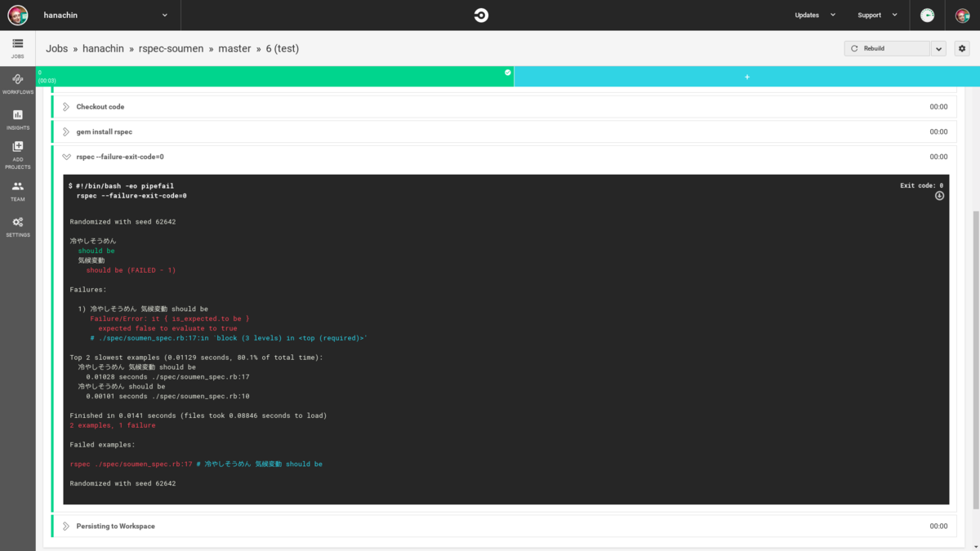The width and height of the screenshot is (980, 551).
Task: Open the Insights sidebar icon
Action: coord(18,119)
